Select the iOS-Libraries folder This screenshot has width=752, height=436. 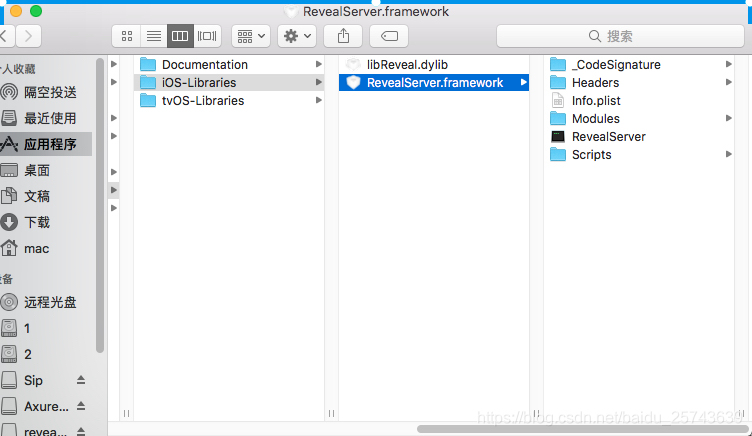pos(230,82)
